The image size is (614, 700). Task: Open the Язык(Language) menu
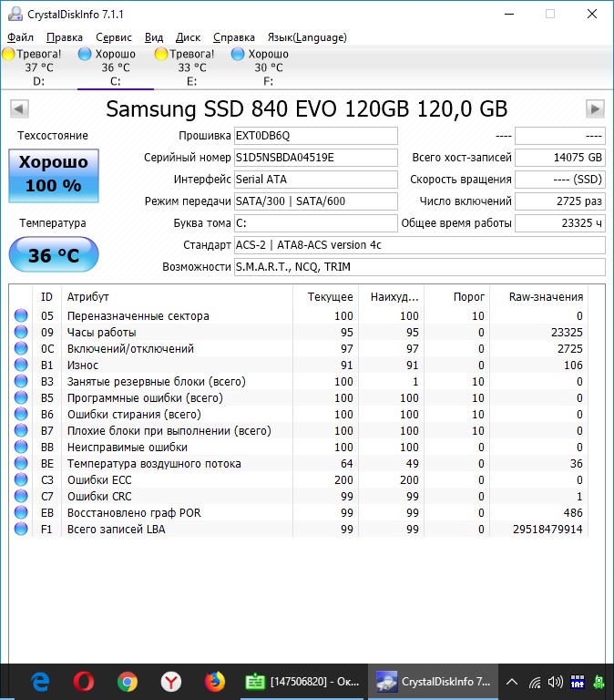307,37
